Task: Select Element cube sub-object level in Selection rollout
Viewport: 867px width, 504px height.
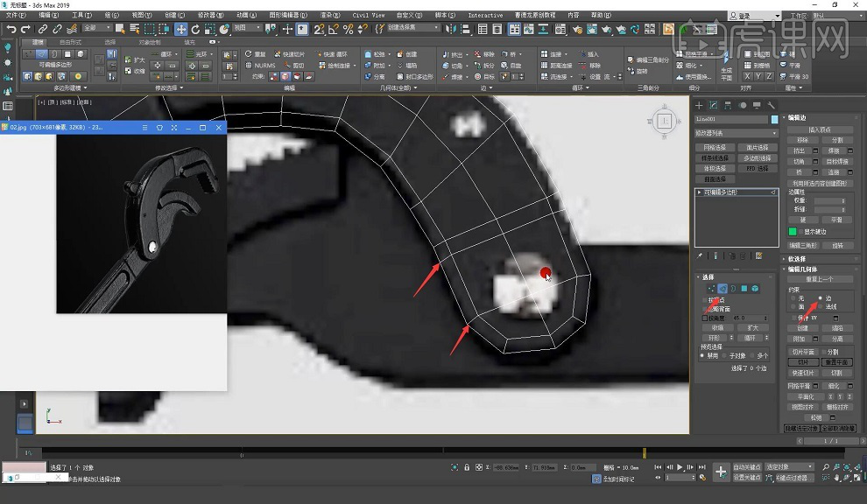Action: click(x=755, y=289)
